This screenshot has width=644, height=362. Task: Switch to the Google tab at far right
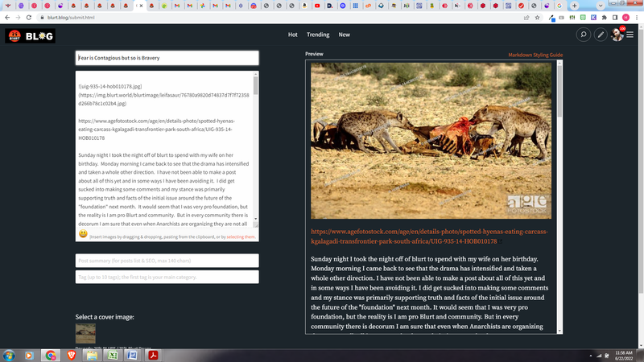[x=559, y=6]
